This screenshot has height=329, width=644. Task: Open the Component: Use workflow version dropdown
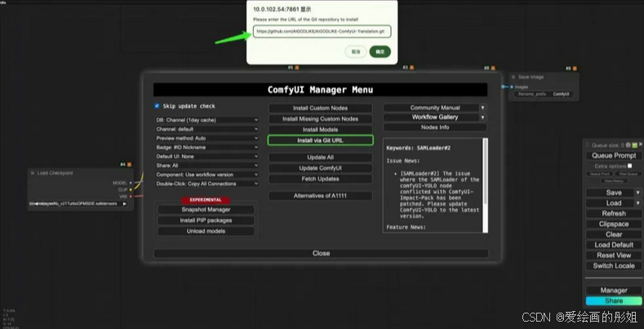(x=207, y=175)
